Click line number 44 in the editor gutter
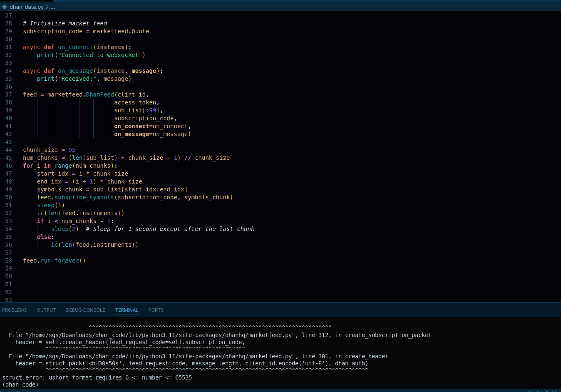561x392 pixels. [x=8, y=150]
